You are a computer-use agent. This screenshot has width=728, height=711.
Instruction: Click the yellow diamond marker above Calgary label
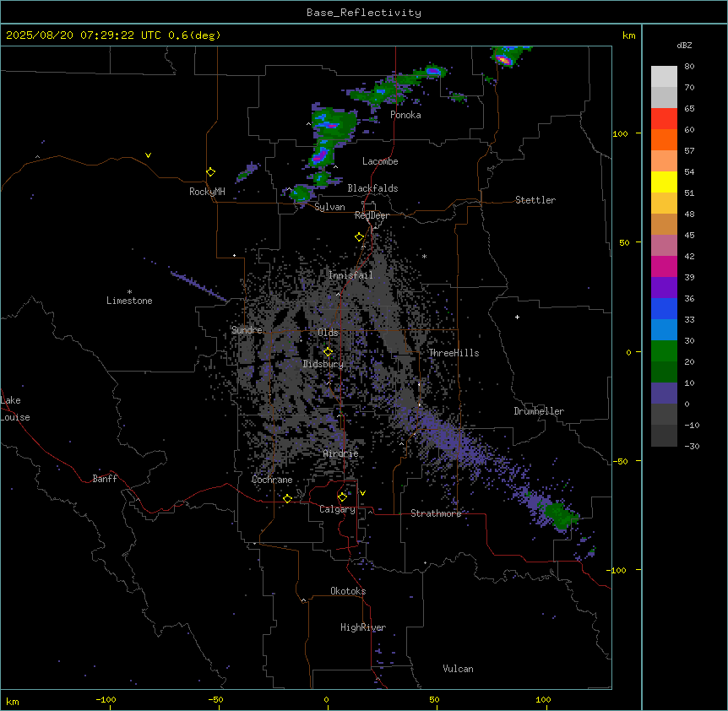coord(342,497)
